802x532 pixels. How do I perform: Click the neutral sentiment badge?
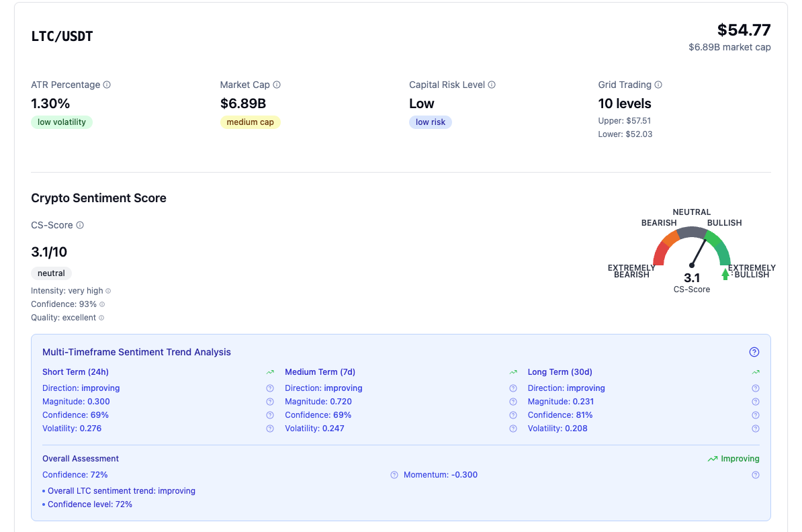click(x=51, y=273)
